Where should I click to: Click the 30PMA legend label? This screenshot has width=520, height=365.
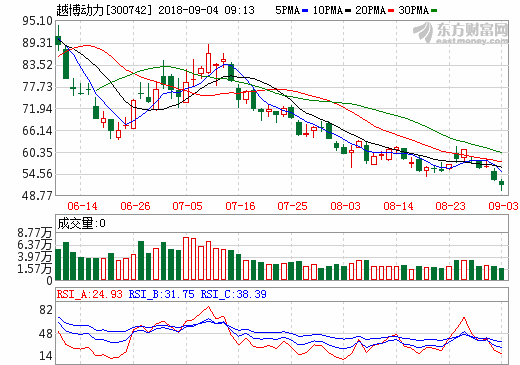click(414, 10)
